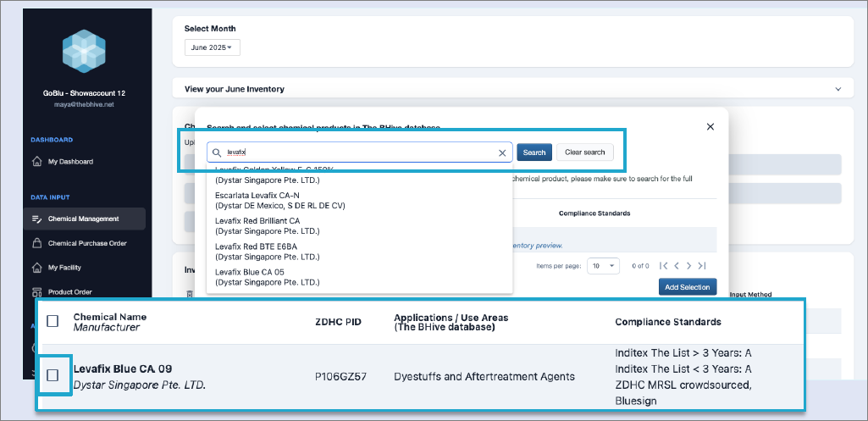Viewport: 868px width, 421px height.
Task: Go to previous results page
Action: point(677,266)
